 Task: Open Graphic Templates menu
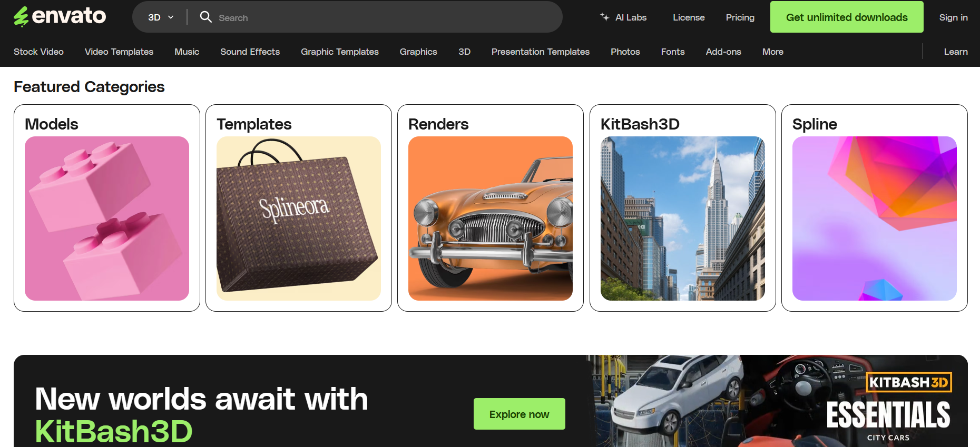[x=340, y=52]
